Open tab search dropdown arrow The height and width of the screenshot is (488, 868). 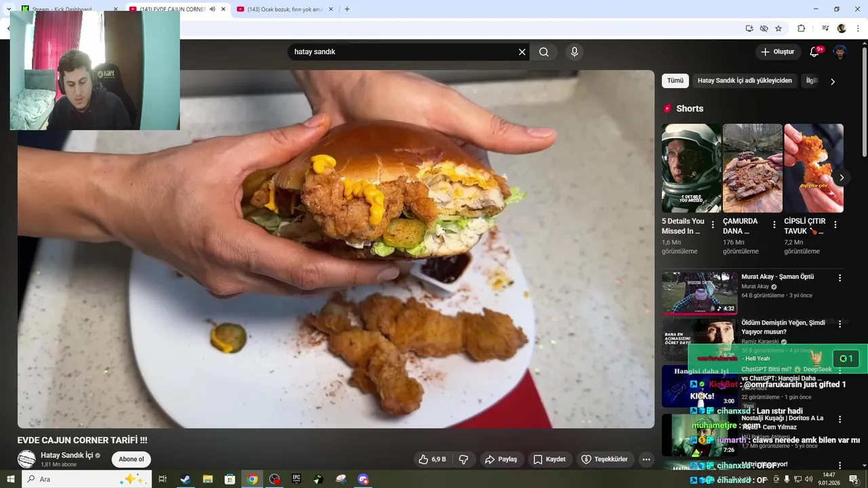[9, 9]
